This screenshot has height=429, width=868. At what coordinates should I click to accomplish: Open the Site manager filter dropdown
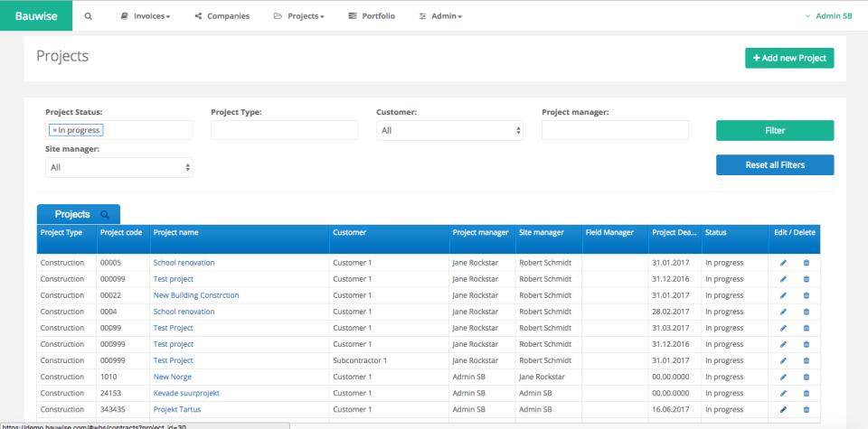pos(119,167)
